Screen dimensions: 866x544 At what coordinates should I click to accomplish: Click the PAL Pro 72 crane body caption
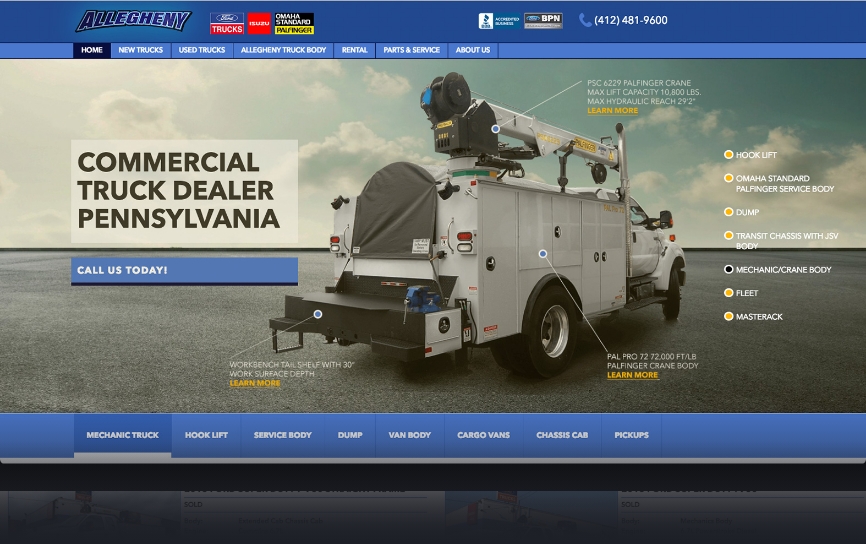652,361
